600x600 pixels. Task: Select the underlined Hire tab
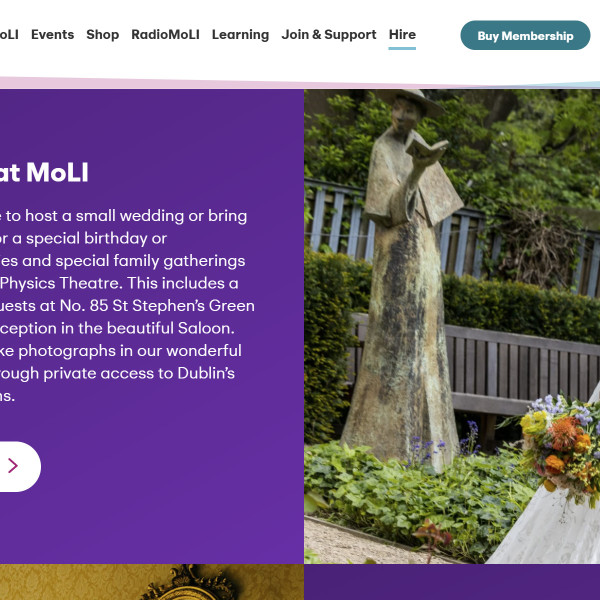coord(402,34)
